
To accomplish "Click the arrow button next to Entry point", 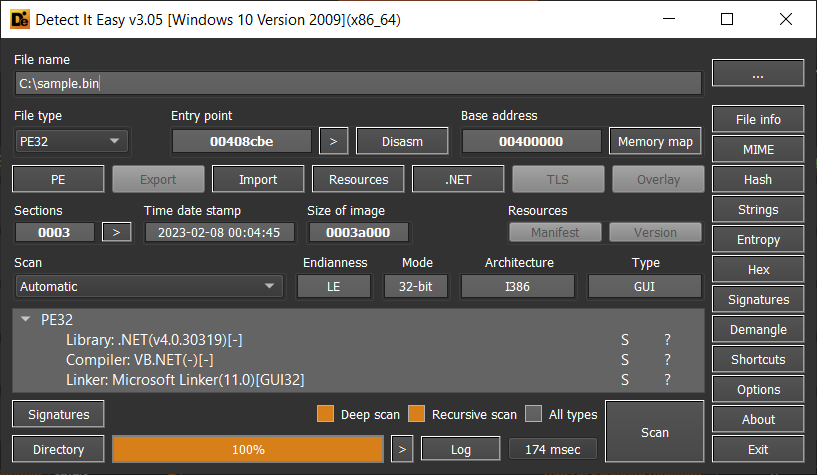I will (x=333, y=142).
